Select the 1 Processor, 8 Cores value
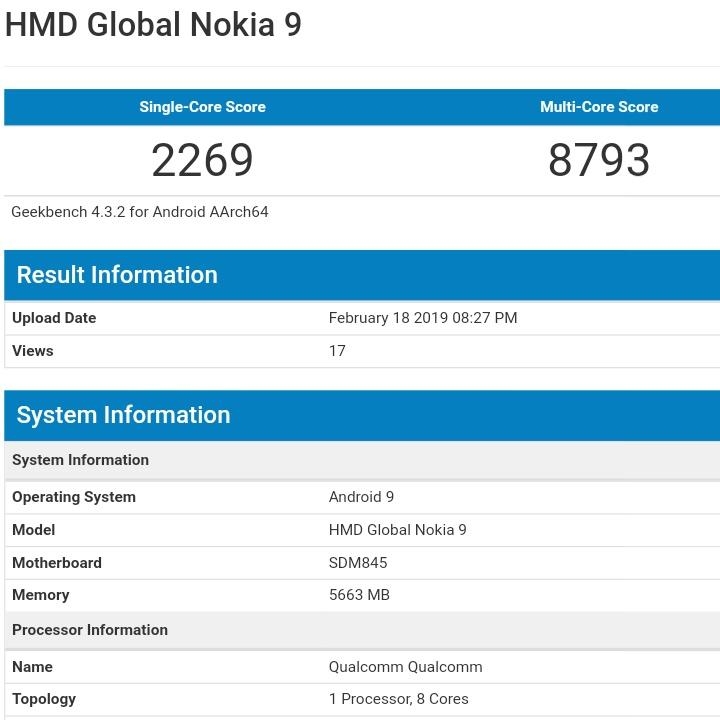 click(x=399, y=699)
